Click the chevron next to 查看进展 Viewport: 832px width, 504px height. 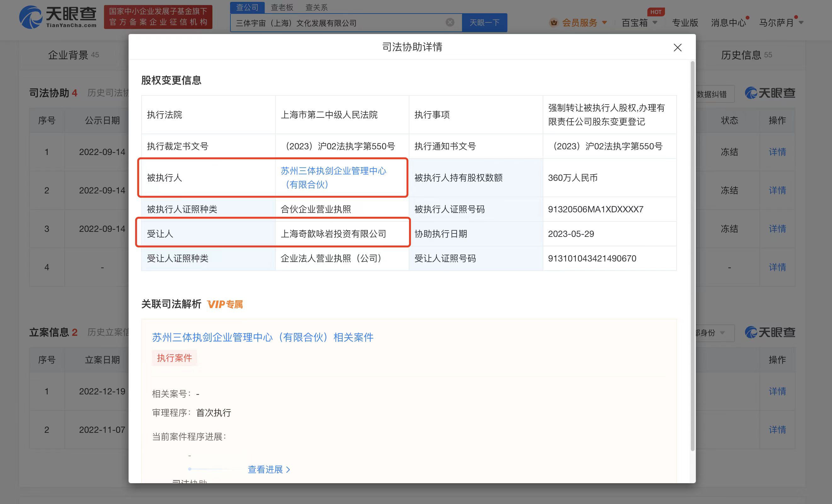[288, 470]
